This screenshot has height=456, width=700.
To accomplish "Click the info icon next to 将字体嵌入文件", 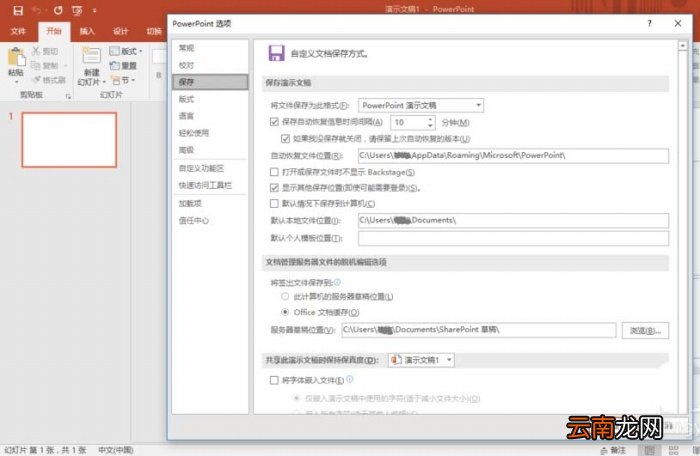I will 350,379.
